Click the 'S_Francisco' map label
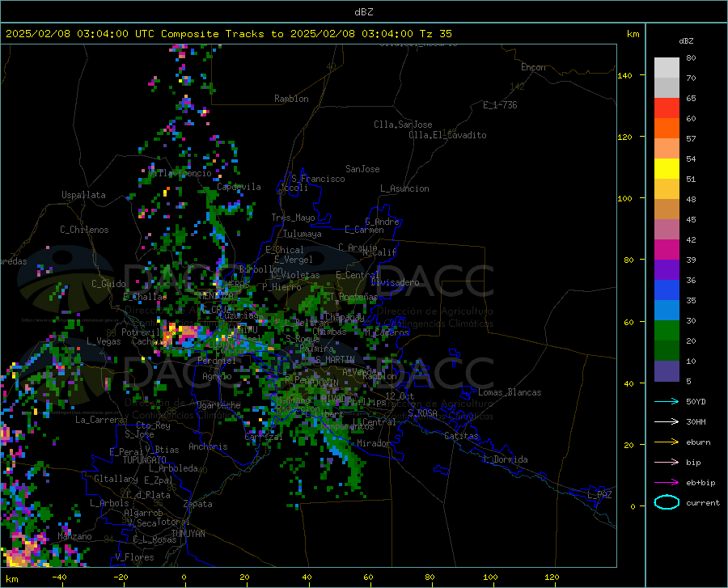 click(318, 179)
